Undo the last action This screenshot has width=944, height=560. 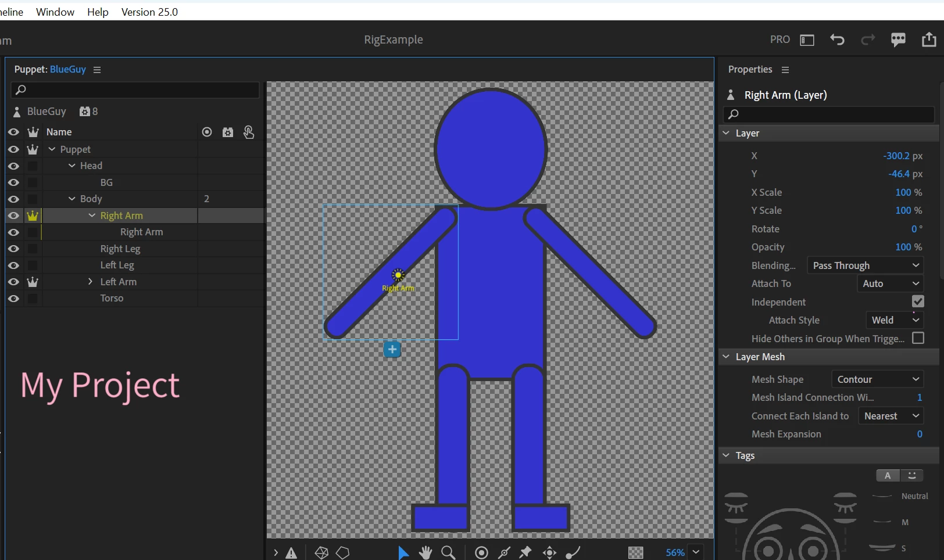(837, 40)
